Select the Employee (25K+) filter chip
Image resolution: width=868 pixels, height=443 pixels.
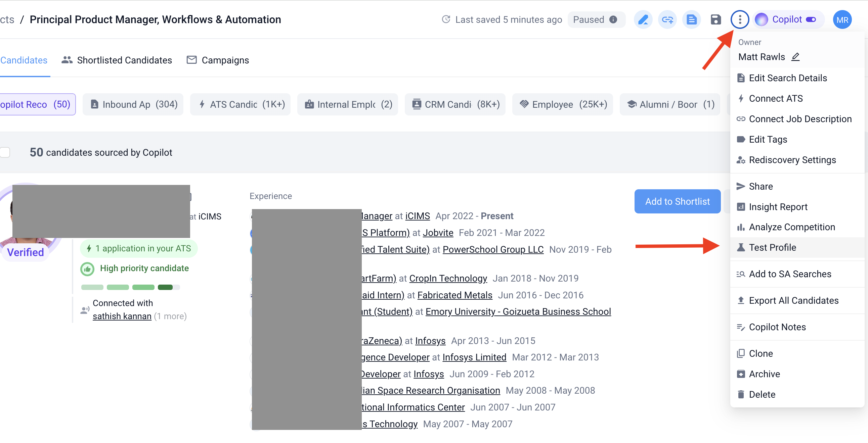(x=562, y=104)
